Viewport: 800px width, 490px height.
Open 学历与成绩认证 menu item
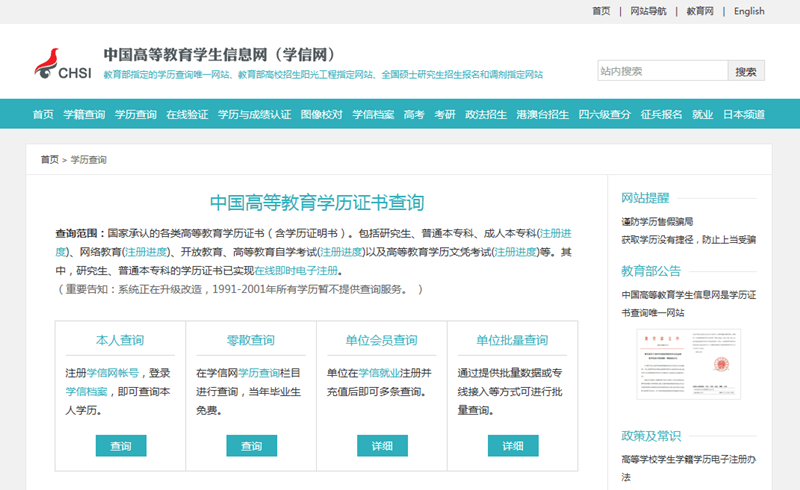pyautogui.click(x=254, y=114)
